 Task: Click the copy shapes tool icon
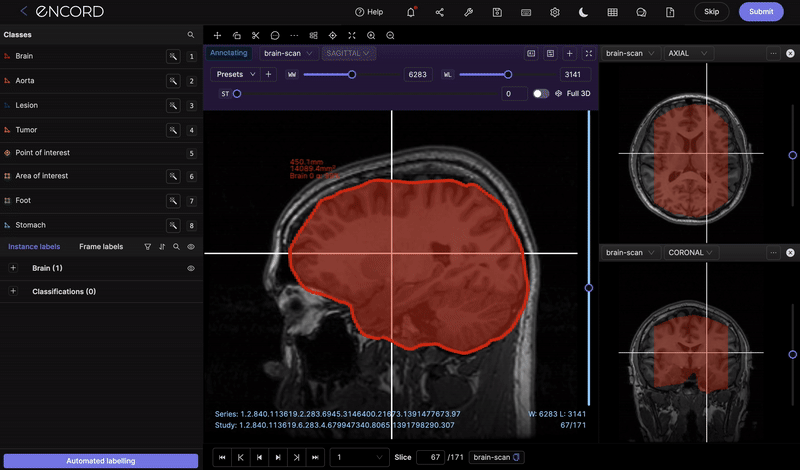[x=237, y=35]
